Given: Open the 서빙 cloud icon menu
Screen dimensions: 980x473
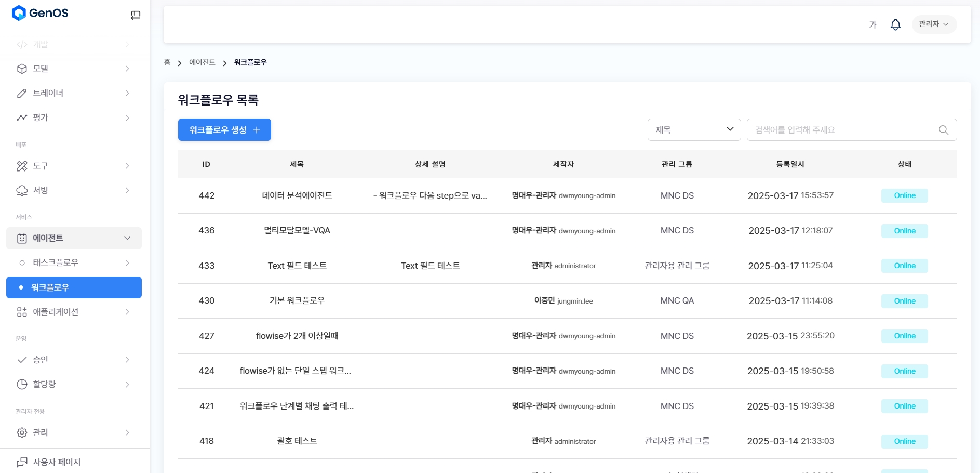Looking at the screenshot, I should (22, 190).
